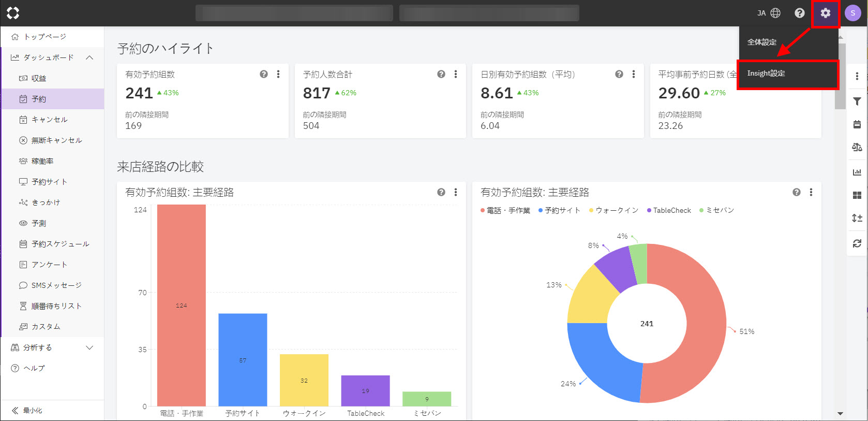Open the calendar icon in right toolbar
868x421 pixels.
tap(857, 124)
